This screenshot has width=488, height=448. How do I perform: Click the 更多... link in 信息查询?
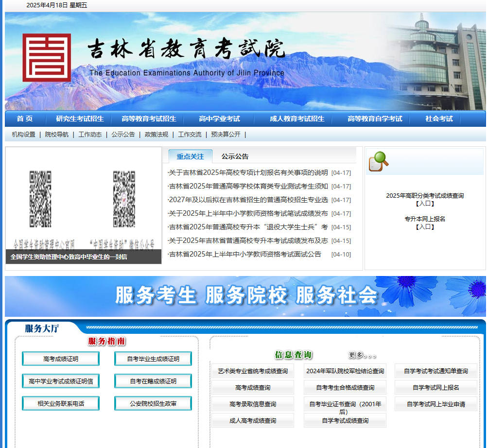pyautogui.click(x=362, y=356)
